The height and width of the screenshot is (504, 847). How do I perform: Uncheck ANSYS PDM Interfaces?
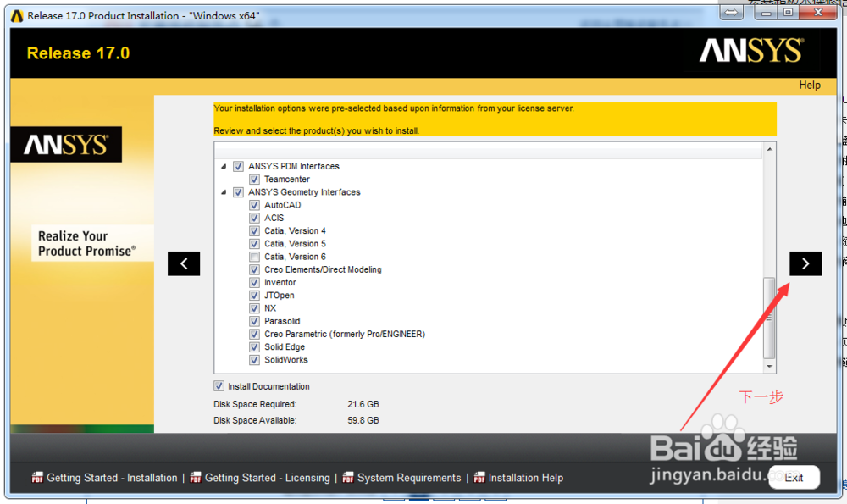click(238, 166)
